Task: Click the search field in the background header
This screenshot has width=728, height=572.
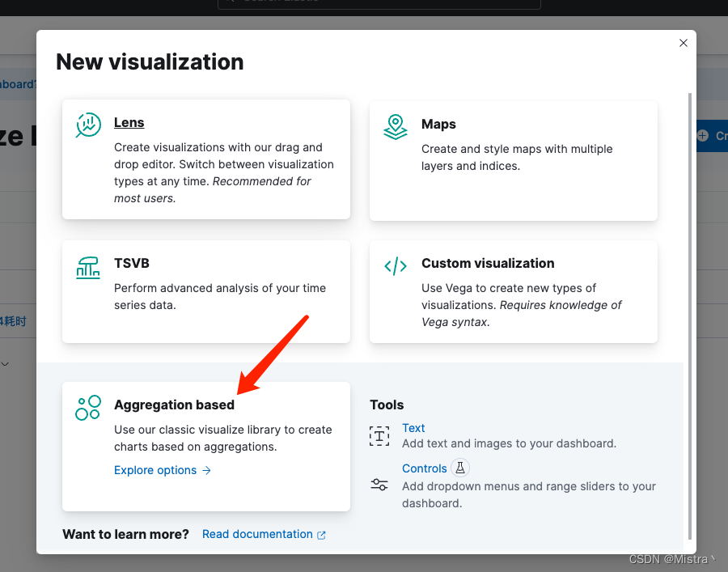Action: click(x=379, y=4)
